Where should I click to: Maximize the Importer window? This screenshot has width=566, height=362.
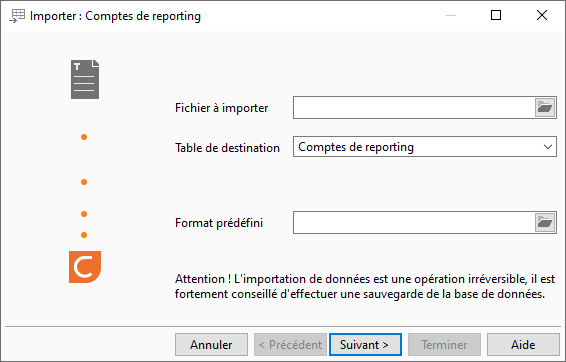[x=496, y=15]
